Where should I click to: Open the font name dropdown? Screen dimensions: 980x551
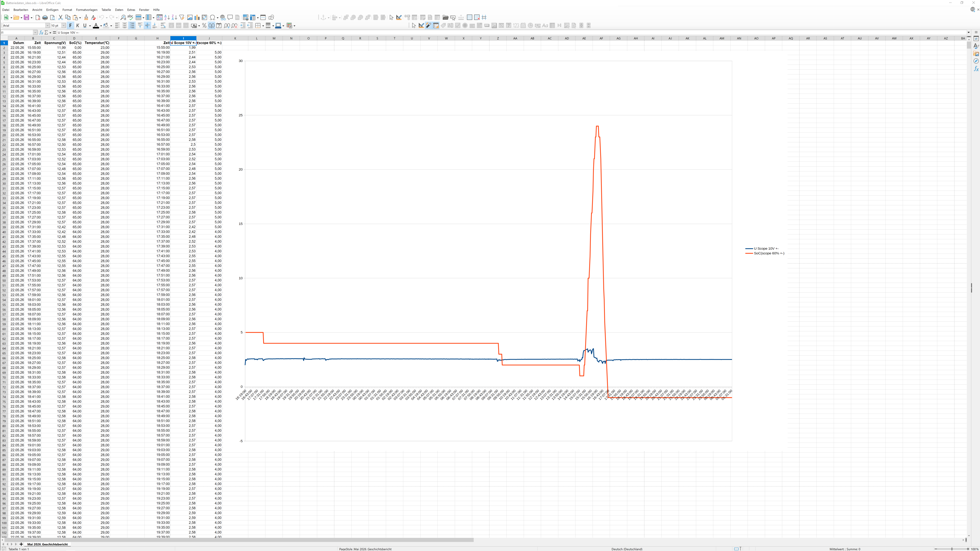47,26
